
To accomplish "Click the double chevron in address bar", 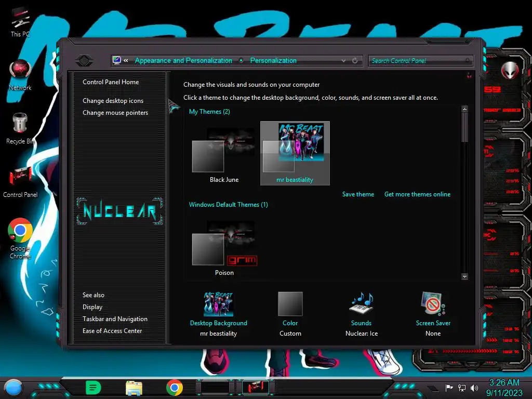I will click(x=126, y=60).
